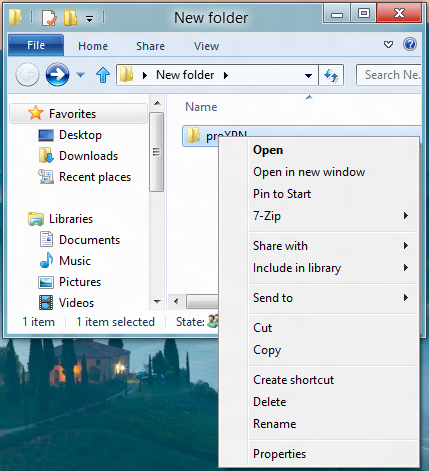Click navigation pane scroll down arrow
This screenshot has height=471, width=429.
pyautogui.click(x=157, y=302)
